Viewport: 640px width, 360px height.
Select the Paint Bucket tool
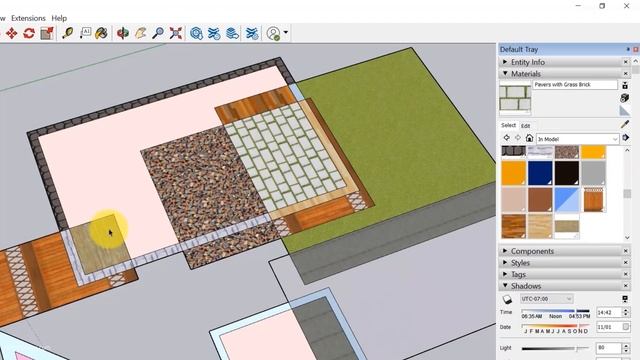pos(101,33)
